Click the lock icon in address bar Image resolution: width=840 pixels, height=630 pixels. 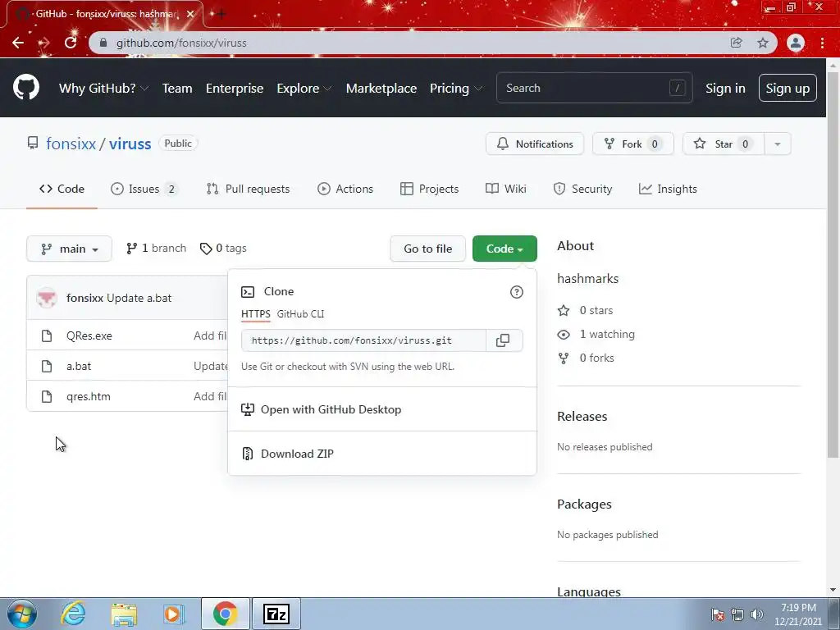[x=103, y=43]
